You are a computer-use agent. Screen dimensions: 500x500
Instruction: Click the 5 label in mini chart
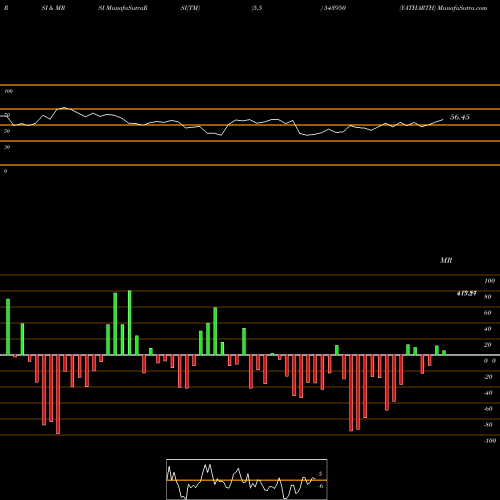[x=320, y=474]
